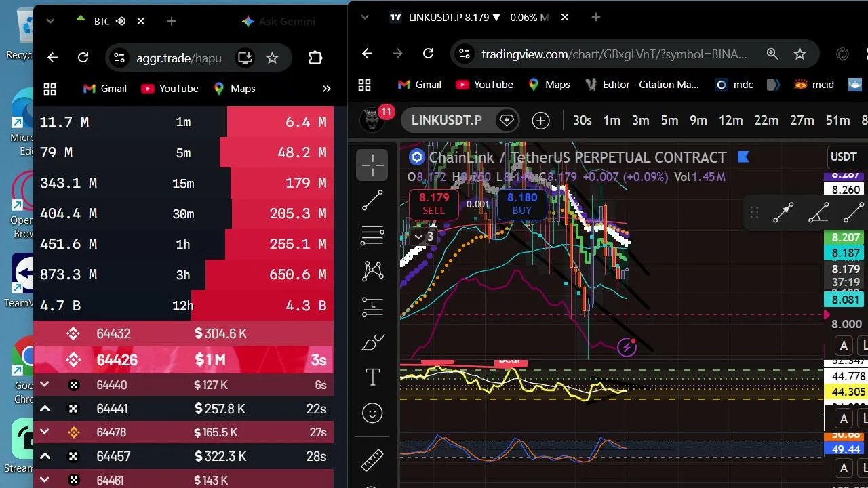Select the trend angle favorite tool
Image resolution: width=868 pixels, height=488 pixels.
coord(818,213)
